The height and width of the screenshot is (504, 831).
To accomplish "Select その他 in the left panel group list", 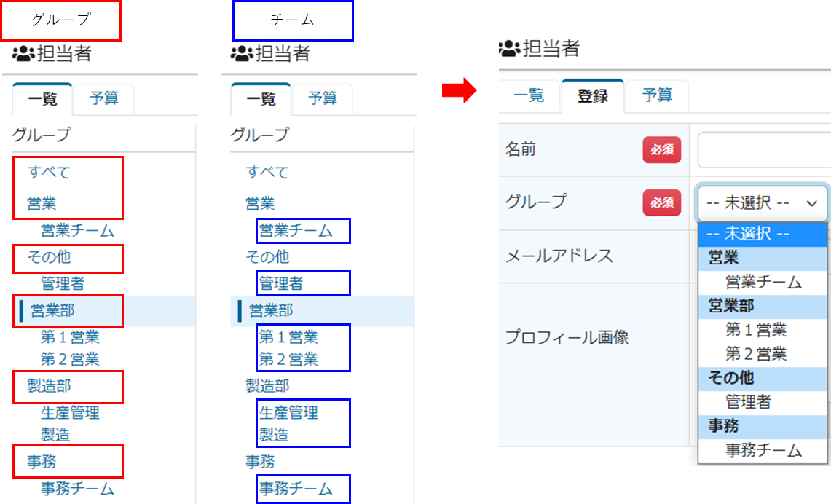I will click(49, 257).
